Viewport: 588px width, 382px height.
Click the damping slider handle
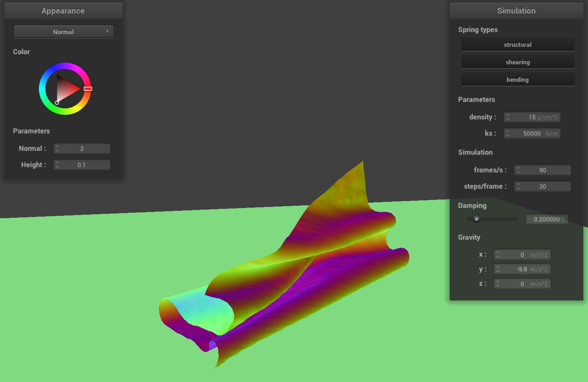click(x=477, y=219)
